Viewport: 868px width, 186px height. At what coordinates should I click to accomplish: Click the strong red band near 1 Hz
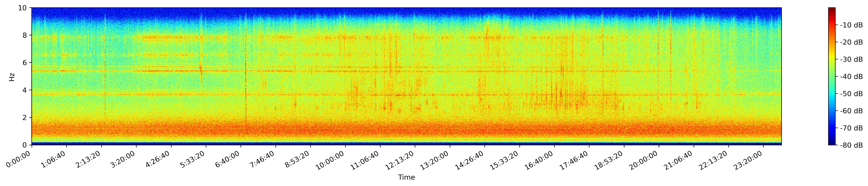[406, 130]
